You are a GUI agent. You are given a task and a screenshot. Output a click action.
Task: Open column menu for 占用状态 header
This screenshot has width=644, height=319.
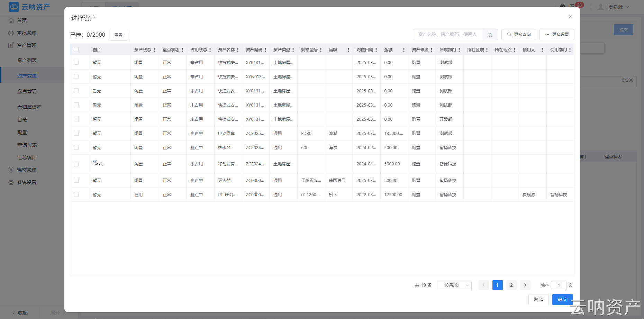(210, 50)
